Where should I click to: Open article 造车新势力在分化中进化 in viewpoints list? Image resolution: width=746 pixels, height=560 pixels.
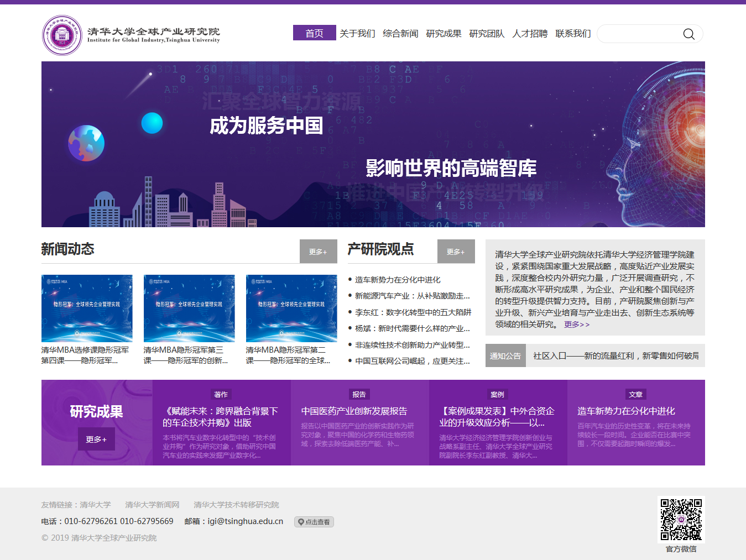pos(398,280)
